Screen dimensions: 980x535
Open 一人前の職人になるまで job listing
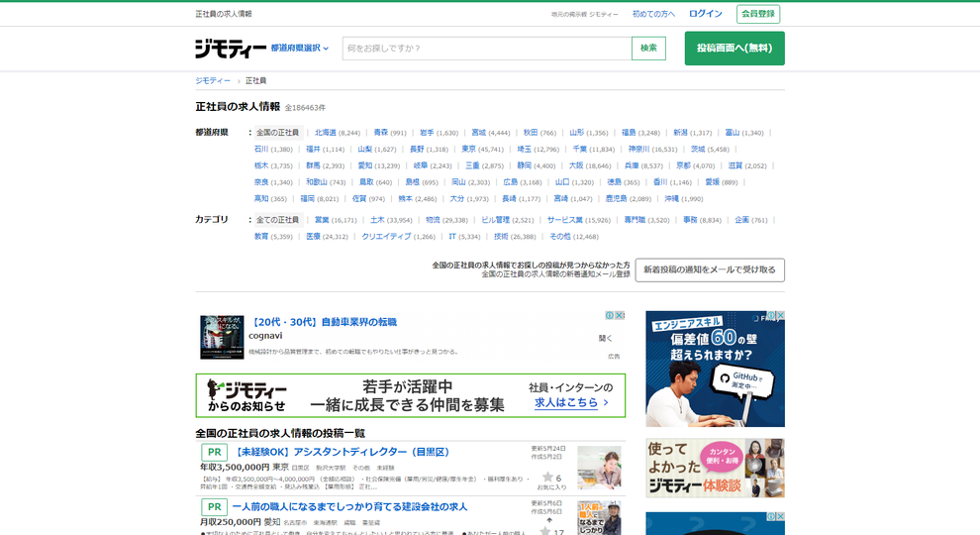tap(349, 507)
